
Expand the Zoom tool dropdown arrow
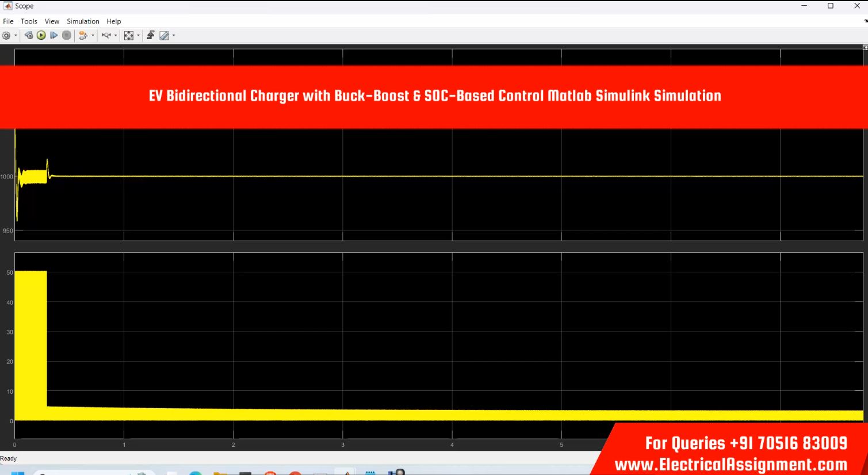[116, 36]
